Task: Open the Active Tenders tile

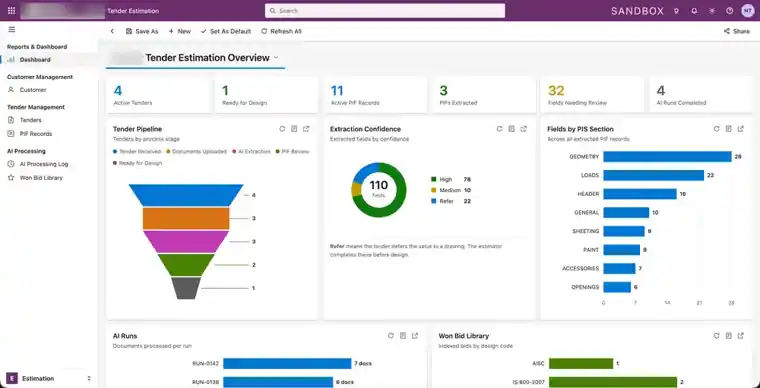Action: pyautogui.click(x=158, y=95)
